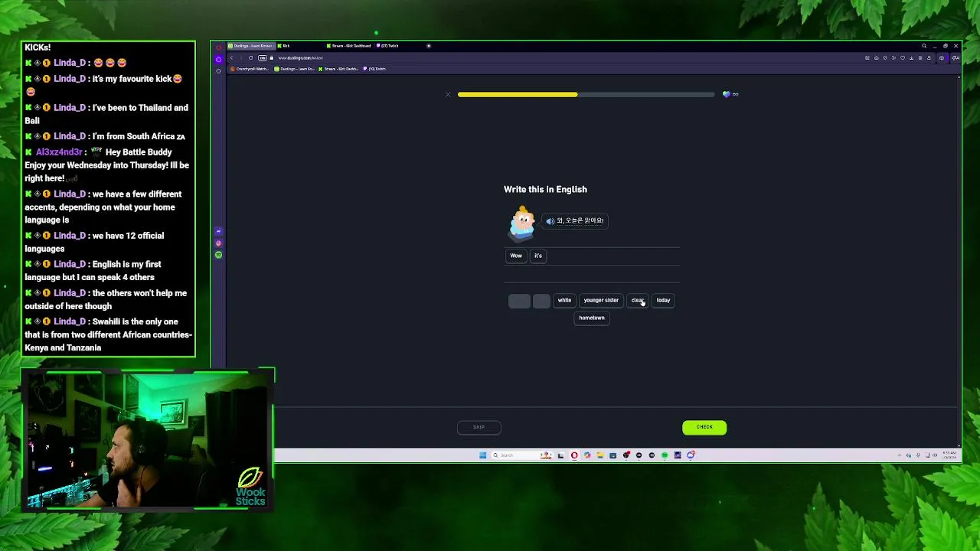Open the Duolingo - Learn Ko... bookmark
980x551 pixels.
[294, 69]
